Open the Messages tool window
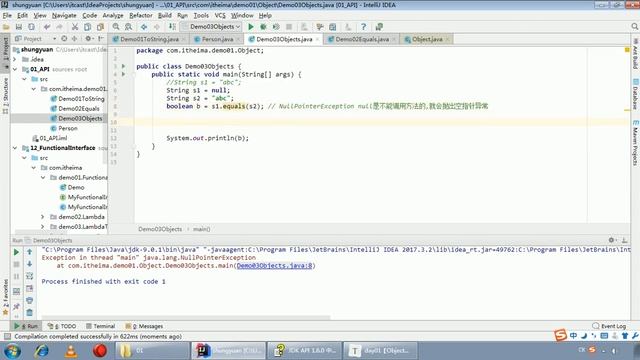This screenshot has width=640, height=360. 144,326
